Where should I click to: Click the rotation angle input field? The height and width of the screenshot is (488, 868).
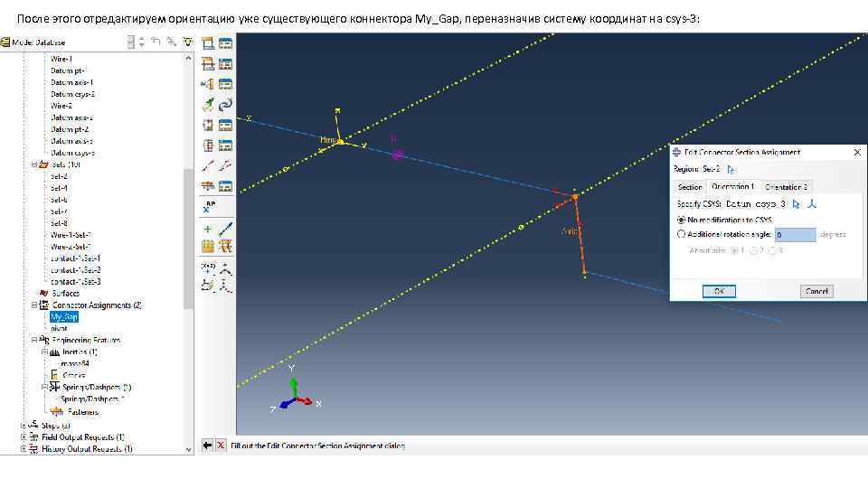coord(795,235)
